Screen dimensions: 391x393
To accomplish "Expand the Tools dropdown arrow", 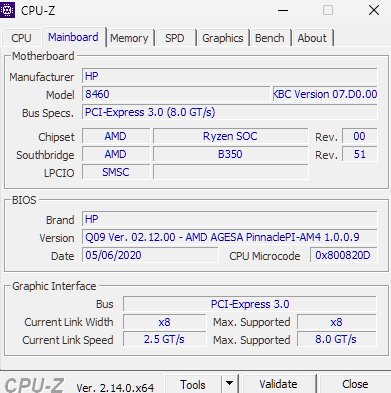I will click(229, 384).
